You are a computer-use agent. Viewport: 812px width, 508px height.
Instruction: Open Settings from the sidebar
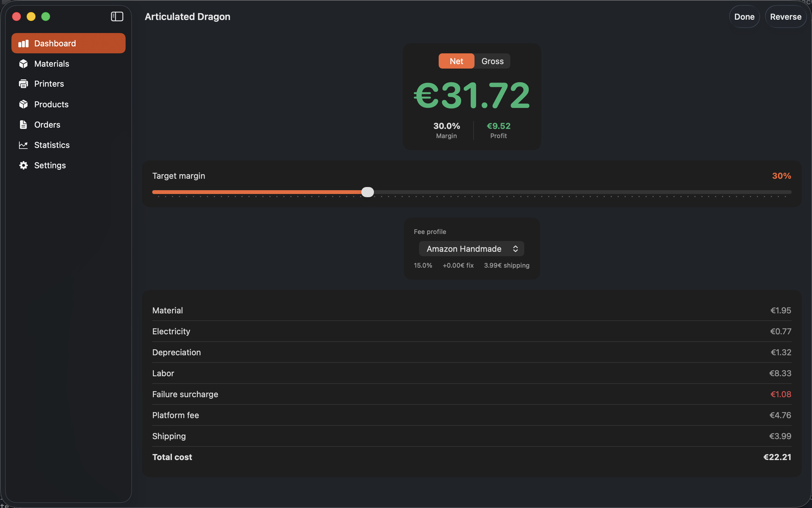click(x=69, y=165)
